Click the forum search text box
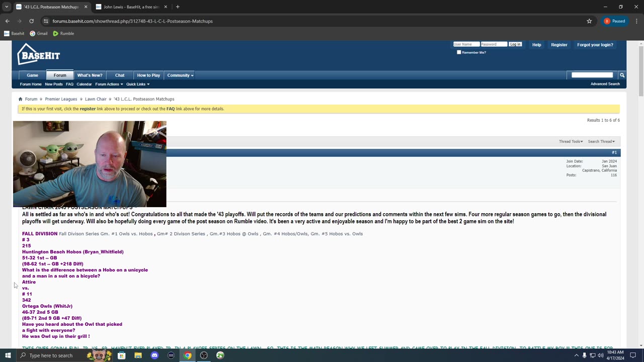The width and height of the screenshot is (644, 362). (x=592, y=75)
